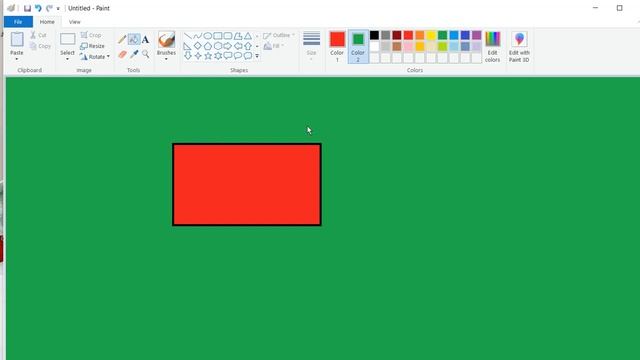Click the Crop button

click(91, 36)
